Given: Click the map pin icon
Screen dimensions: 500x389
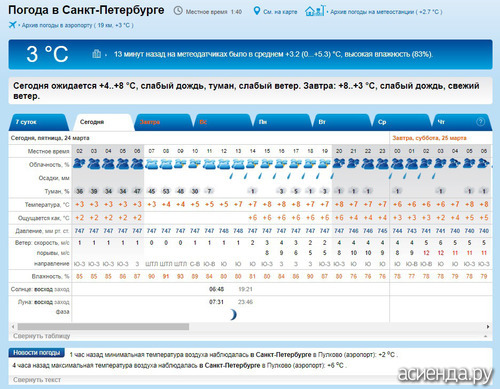Looking at the screenshot, I should pos(256,11).
